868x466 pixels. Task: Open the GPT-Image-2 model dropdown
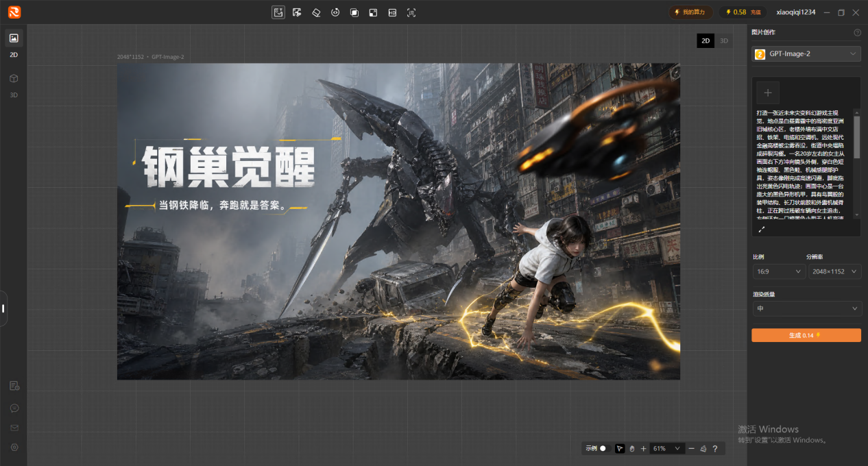(806, 53)
